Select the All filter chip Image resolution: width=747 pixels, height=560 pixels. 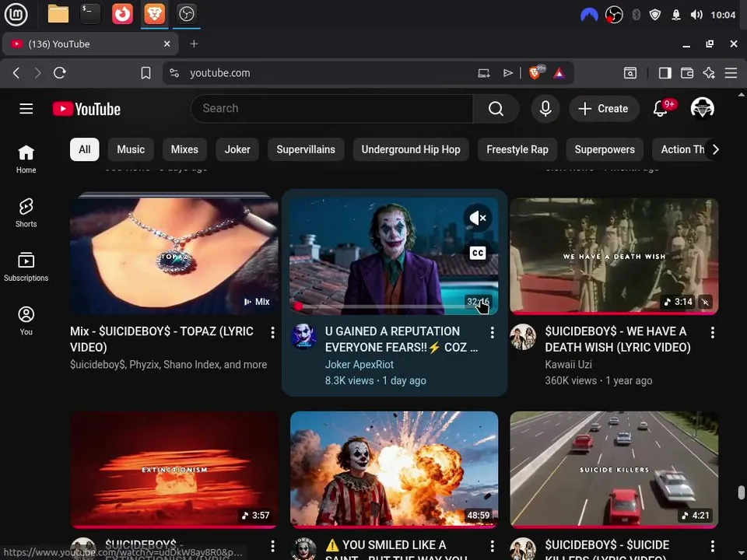coord(84,149)
